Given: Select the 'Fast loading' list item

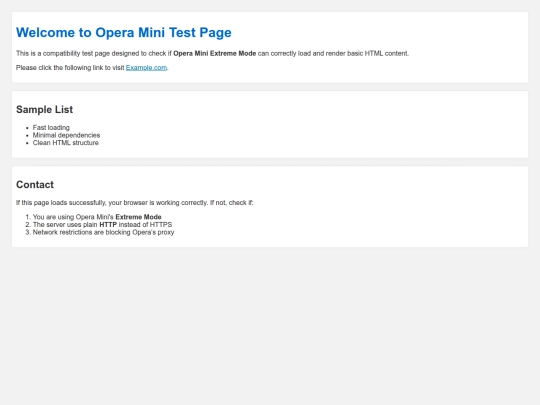Looking at the screenshot, I should click(51, 127).
